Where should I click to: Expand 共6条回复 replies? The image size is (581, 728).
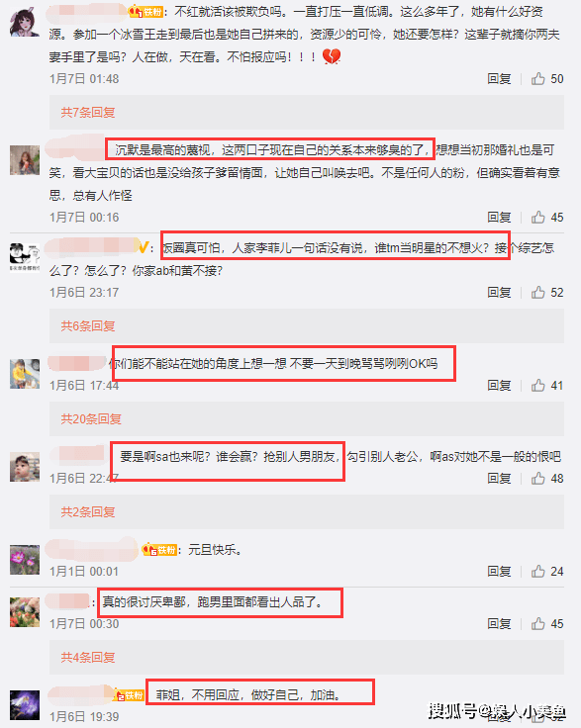[x=88, y=326]
